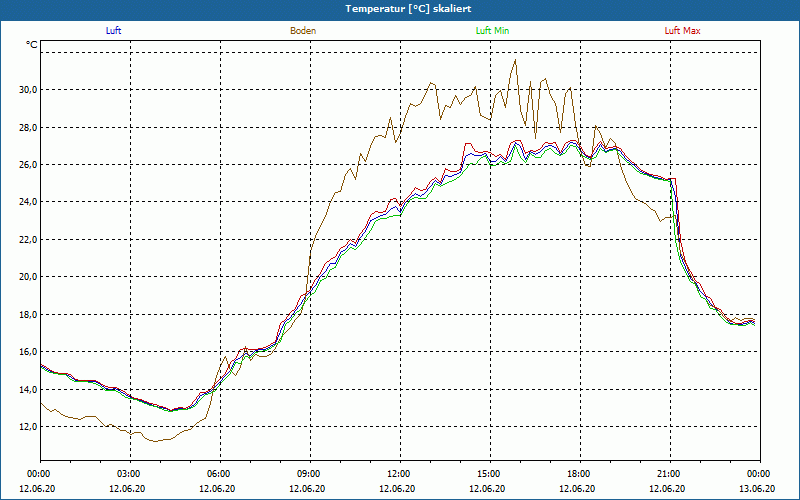
Task: Click the 13.06.20 date label
Action: [757, 488]
